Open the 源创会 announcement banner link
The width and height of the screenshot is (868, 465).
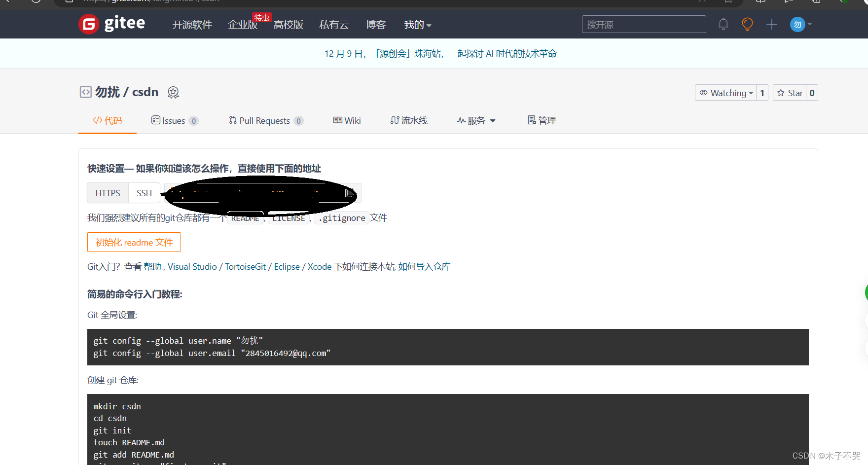[x=440, y=53]
